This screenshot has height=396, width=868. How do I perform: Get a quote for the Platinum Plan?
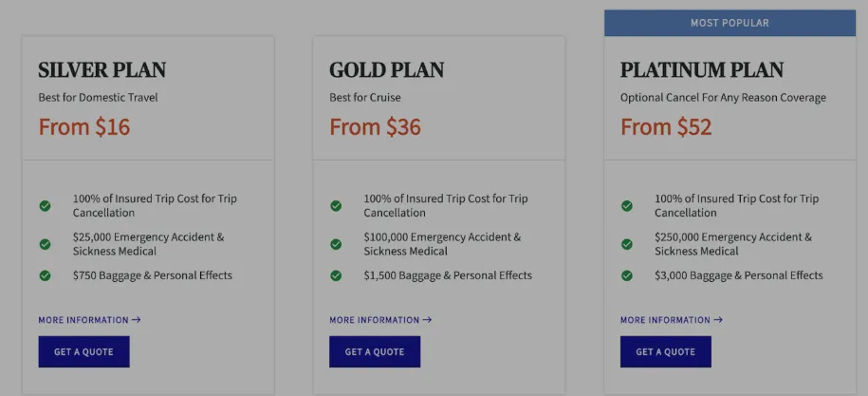tap(666, 352)
